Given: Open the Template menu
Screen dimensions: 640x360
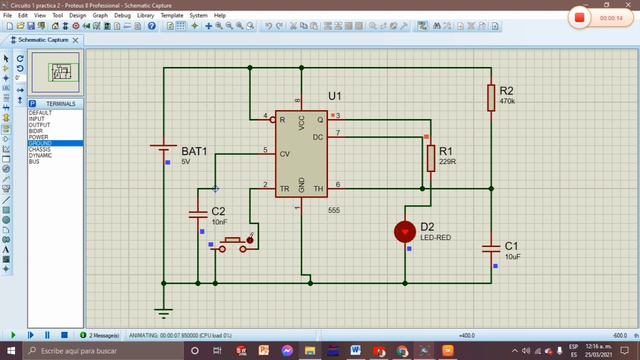Looking at the screenshot, I should (x=172, y=16).
